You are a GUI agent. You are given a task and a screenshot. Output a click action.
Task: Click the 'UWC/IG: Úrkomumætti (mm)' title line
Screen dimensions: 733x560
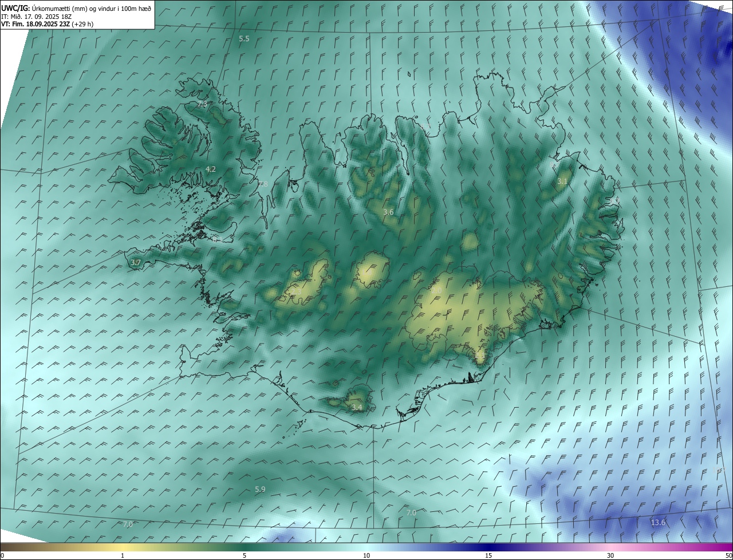[x=76, y=8]
